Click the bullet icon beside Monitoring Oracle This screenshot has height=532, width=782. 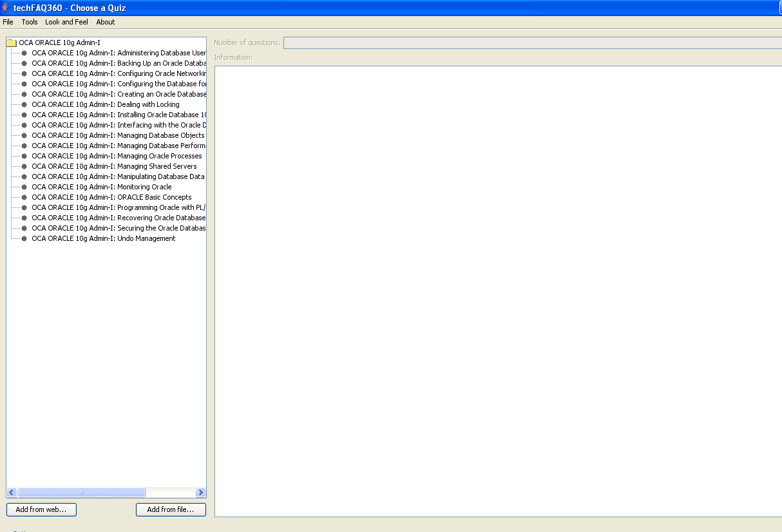[24, 187]
